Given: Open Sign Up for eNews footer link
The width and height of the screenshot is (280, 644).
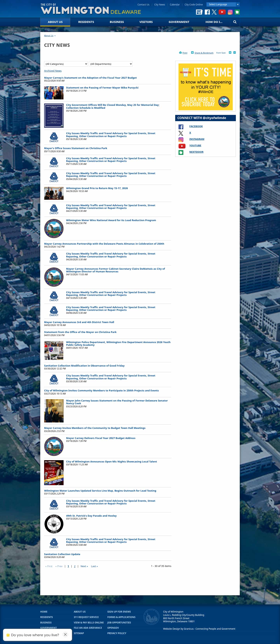Looking at the screenshot, I should coord(119,612).
